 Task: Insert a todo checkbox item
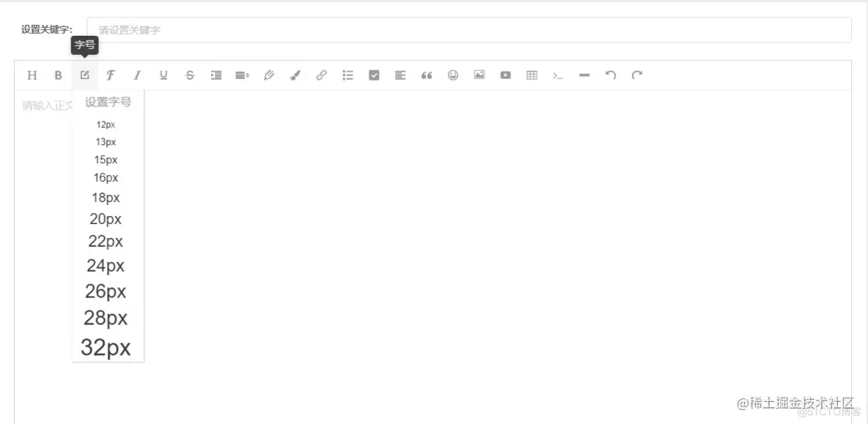[374, 75]
